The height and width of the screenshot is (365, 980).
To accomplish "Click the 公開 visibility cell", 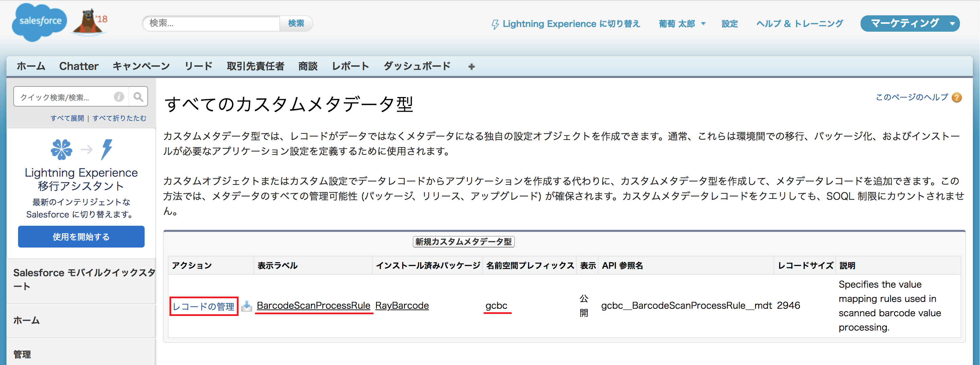I will pyautogui.click(x=584, y=306).
